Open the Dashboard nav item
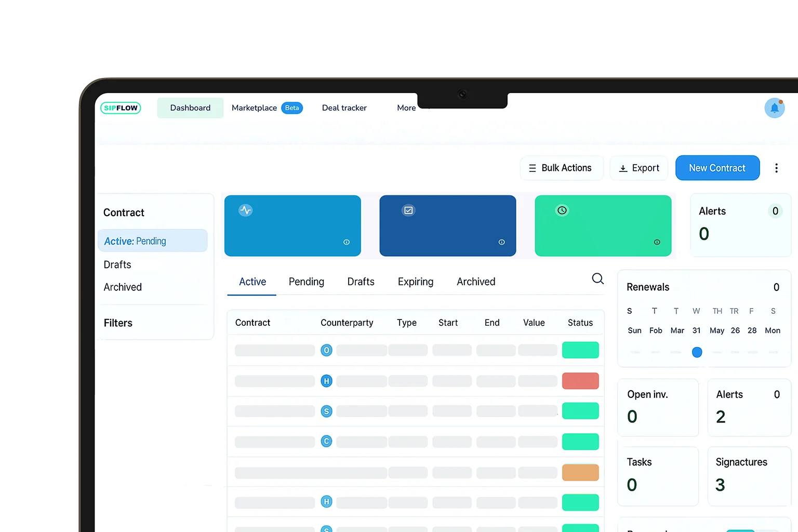Viewport: 798px width, 532px height. pyautogui.click(x=190, y=108)
